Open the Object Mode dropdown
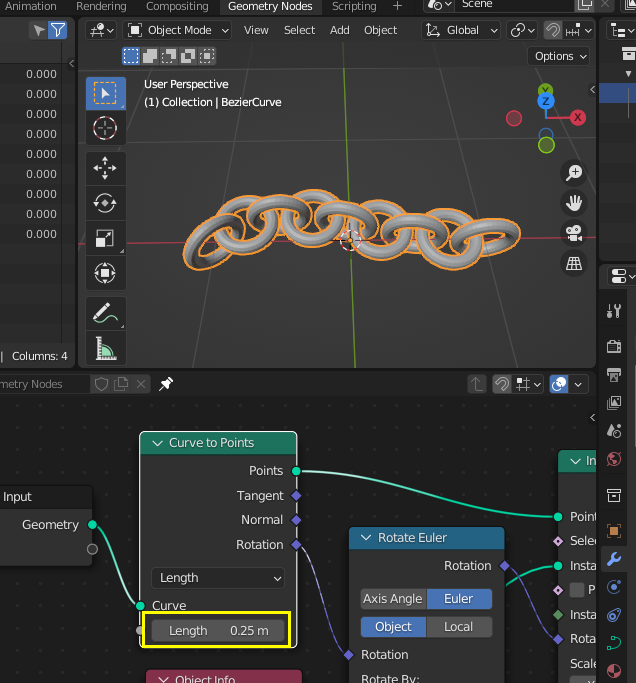636x683 pixels. pyautogui.click(x=178, y=30)
